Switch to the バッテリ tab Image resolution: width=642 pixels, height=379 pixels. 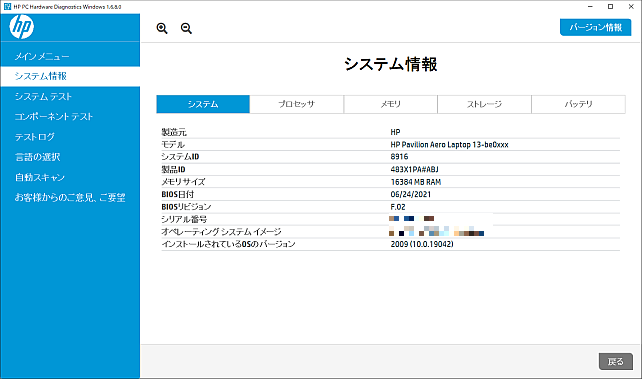[x=579, y=104]
